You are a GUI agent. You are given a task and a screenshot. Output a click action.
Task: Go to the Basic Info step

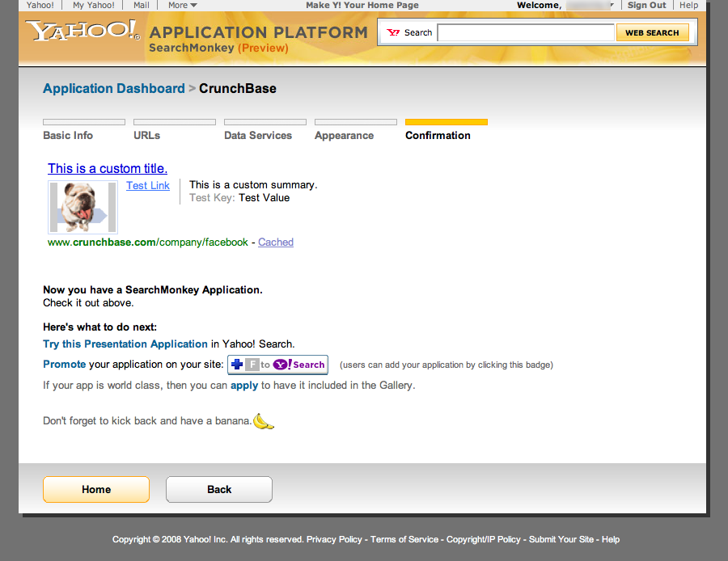click(68, 135)
